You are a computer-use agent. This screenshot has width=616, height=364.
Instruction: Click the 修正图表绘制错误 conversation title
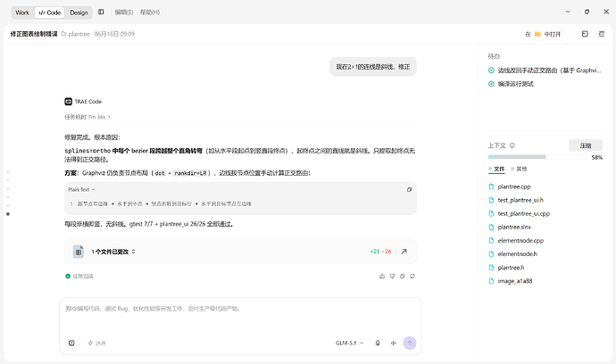coord(34,34)
